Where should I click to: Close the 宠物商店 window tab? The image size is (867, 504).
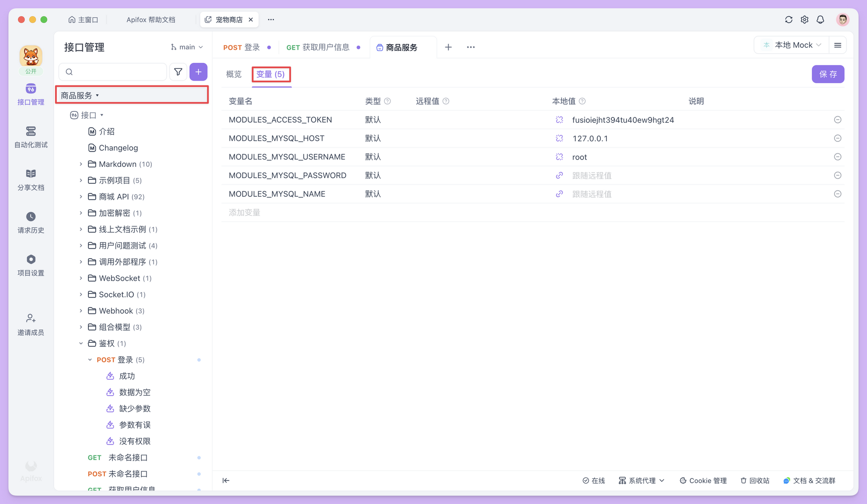251,20
